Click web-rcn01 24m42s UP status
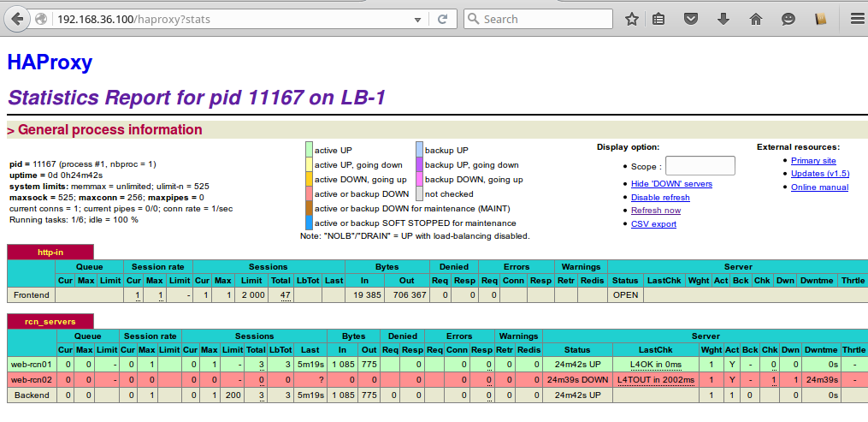Image resolution: width=868 pixels, height=422 pixels. (x=577, y=365)
